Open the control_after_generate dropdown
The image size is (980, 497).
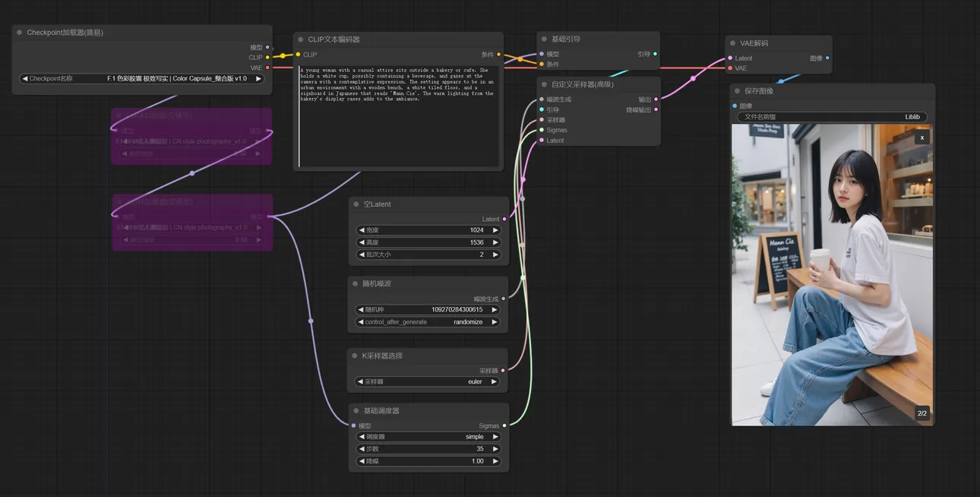[x=428, y=322]
